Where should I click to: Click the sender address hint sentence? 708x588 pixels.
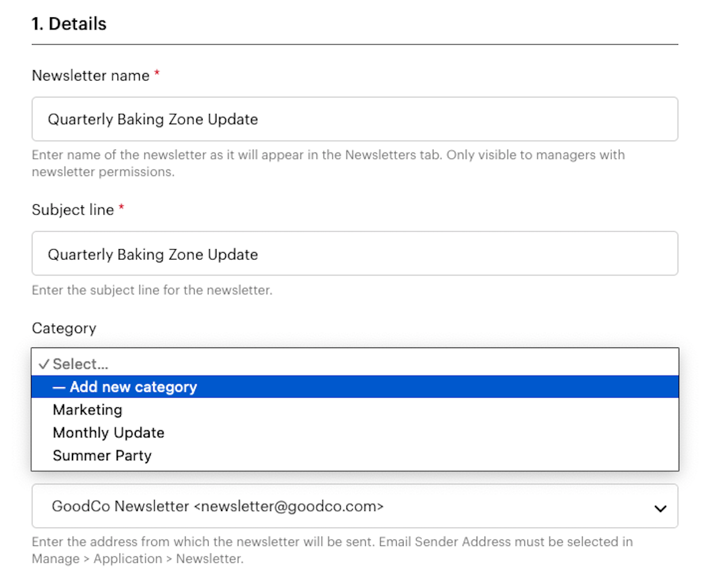click(332, 542)
